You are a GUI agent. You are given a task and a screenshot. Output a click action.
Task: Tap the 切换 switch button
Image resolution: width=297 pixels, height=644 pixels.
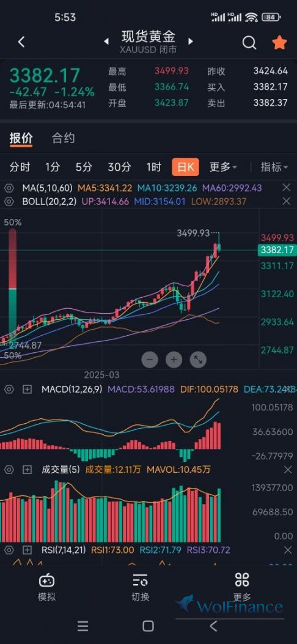141,587
